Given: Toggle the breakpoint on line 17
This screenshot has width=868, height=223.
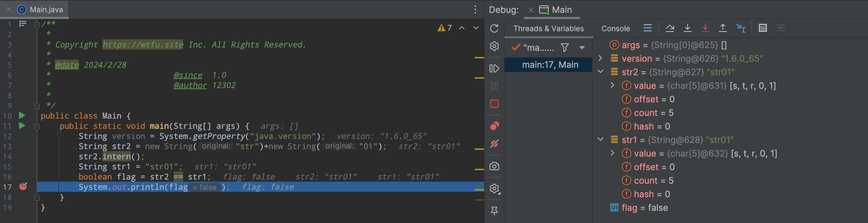Looking at the screenshot, I should tap(23, 186).
